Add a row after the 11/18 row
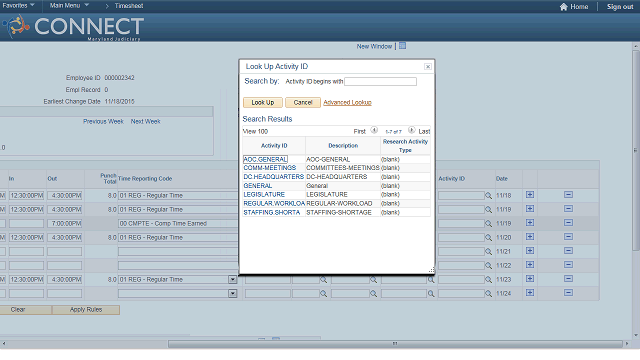Screen dimensions: 640x360 tap(530, 195)
